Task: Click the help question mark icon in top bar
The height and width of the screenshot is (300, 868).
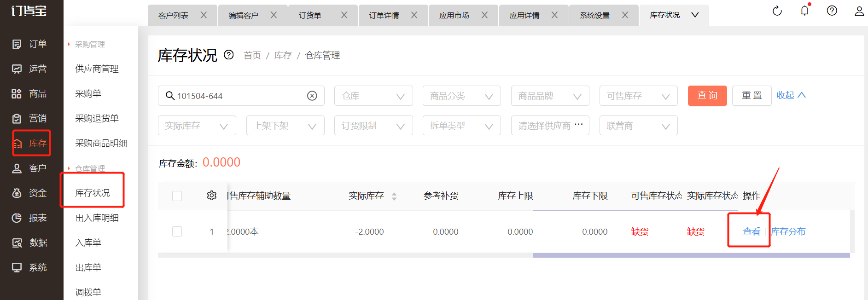Action: pos(832,11)
